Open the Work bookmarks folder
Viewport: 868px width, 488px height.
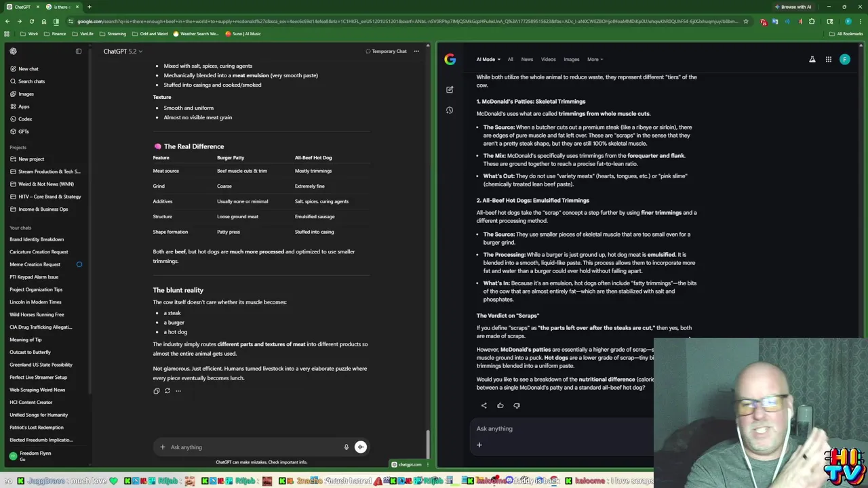tap(29, 33)
